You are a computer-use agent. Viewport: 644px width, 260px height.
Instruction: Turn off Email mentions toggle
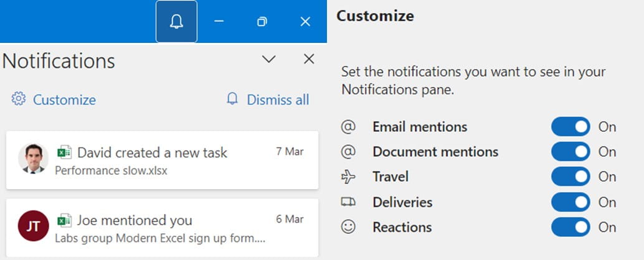570,127
